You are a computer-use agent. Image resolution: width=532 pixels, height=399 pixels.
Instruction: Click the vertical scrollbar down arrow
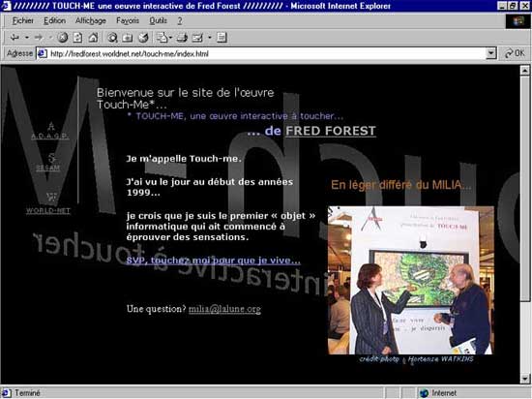pyautogui.click(x=525, y=379)
